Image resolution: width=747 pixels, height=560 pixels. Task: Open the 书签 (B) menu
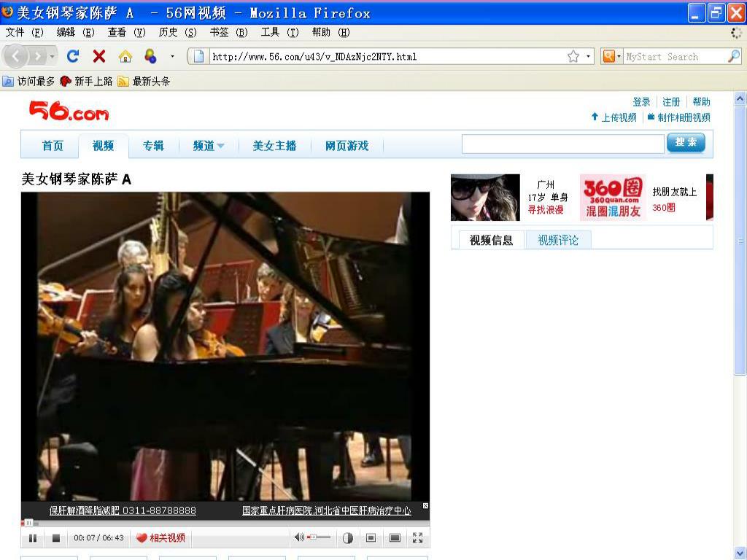click(x=228, y=32)
